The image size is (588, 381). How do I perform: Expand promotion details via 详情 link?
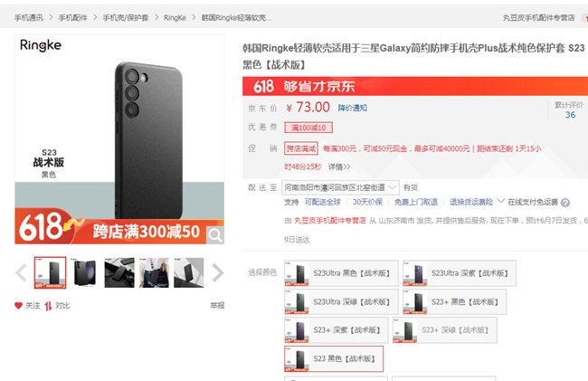pyautogui.click(x=338, y=167)
